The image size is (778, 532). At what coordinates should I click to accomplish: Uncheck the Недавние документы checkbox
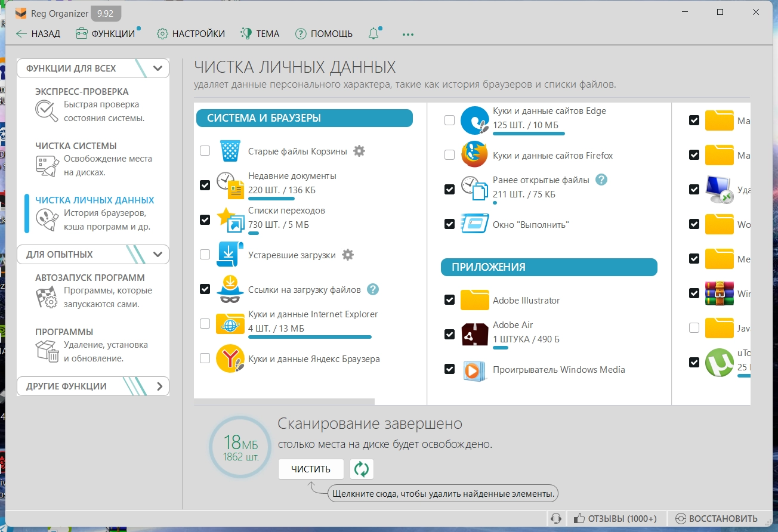(x=205, y=185)
